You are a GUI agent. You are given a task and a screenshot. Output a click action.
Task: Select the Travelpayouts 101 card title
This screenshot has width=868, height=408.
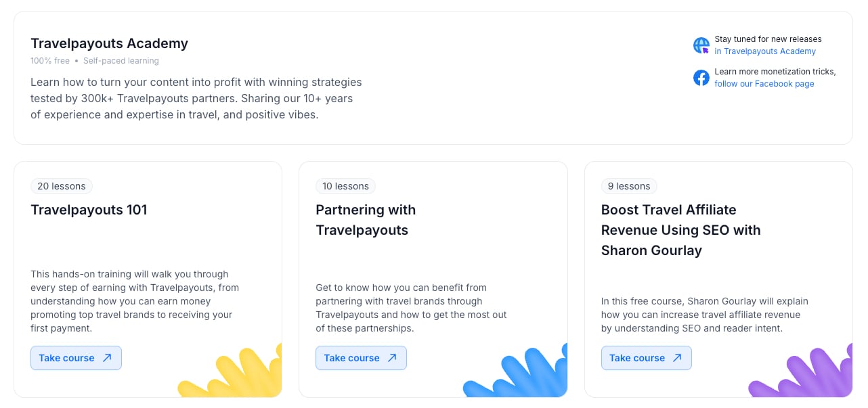click(x=89, y=210)
